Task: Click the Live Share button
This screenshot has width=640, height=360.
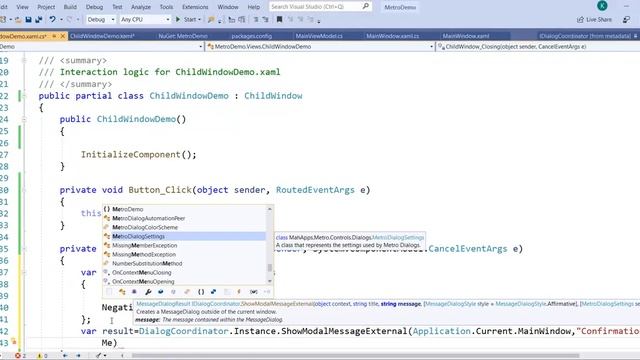Action: (x=594, y=19)
